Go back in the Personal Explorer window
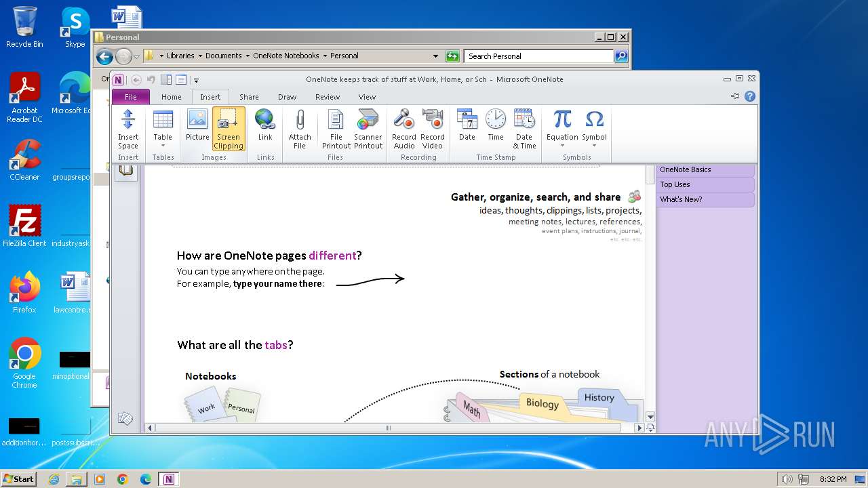Screen dimensions: 868x488 (104, 56)
